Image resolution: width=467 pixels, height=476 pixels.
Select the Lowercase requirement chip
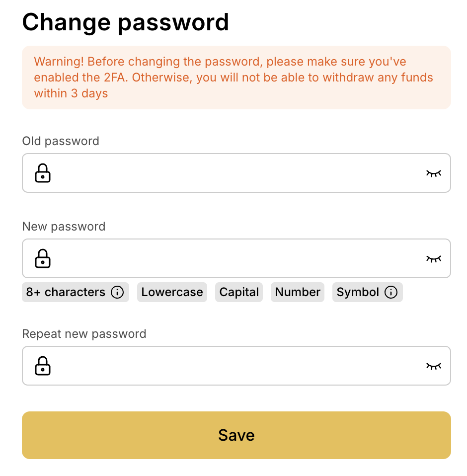(x=172, y=292)
